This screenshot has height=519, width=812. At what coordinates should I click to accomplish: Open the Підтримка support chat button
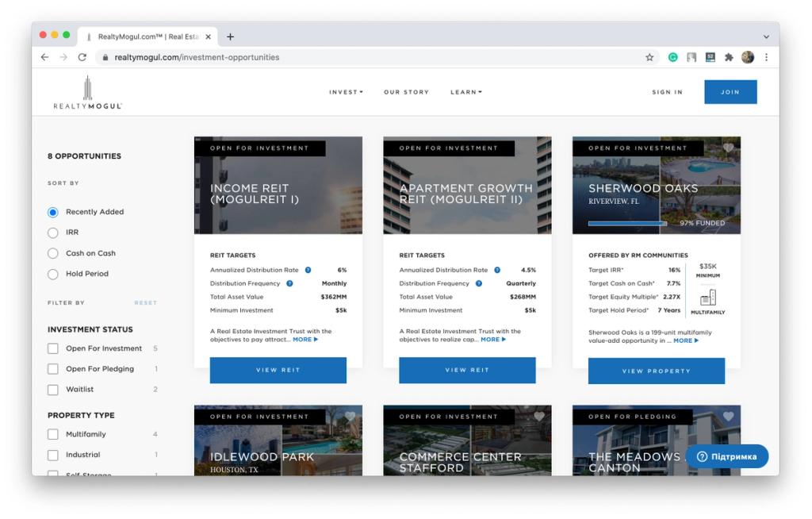726,456
